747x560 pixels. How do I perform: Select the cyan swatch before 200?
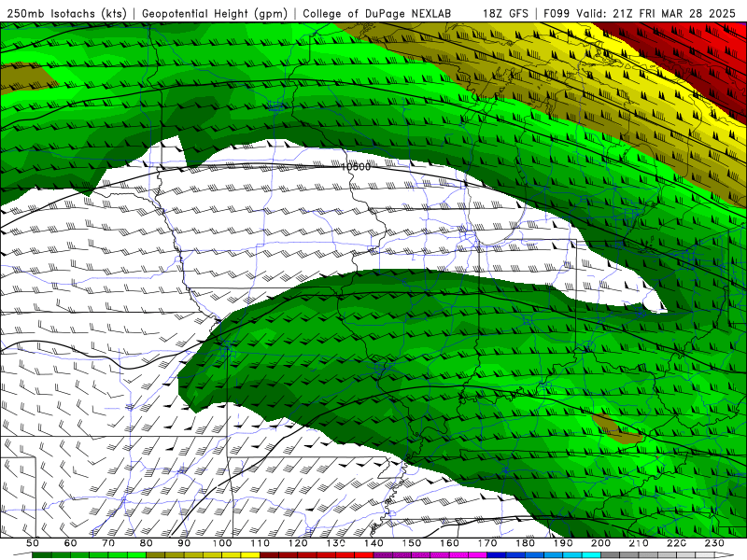coord(591,554)
